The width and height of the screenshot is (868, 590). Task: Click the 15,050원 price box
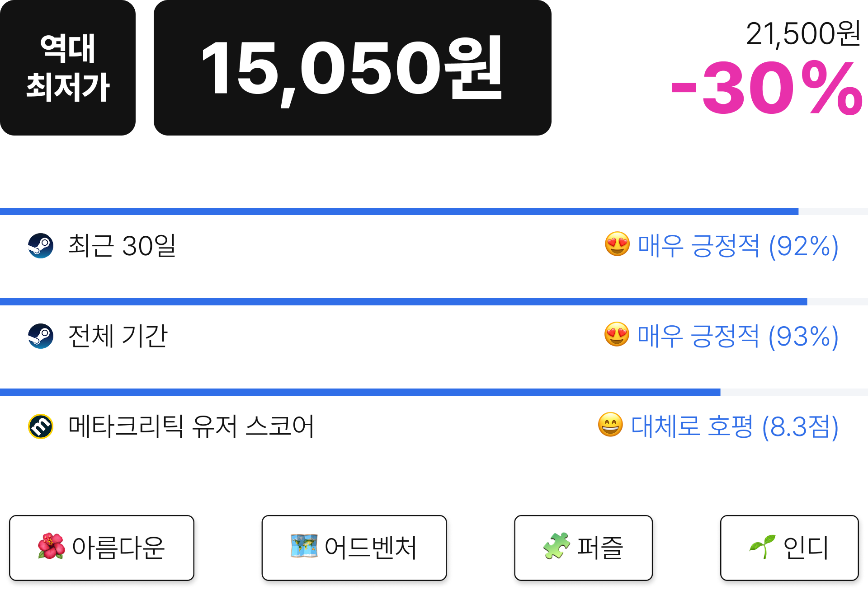[x=353, y=68]
